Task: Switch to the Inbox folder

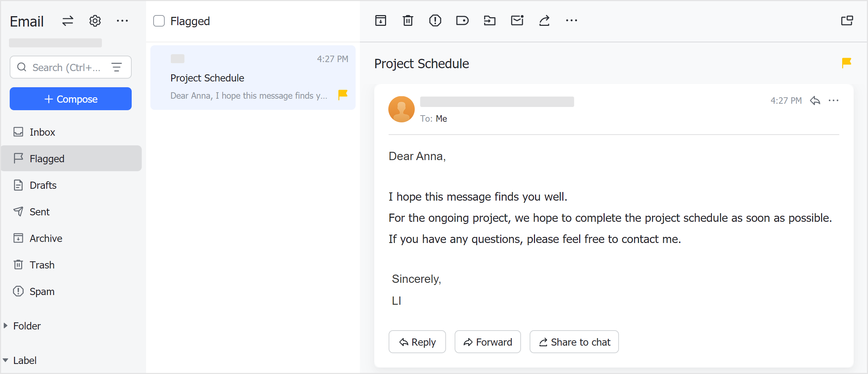Action: coord(42,132)
